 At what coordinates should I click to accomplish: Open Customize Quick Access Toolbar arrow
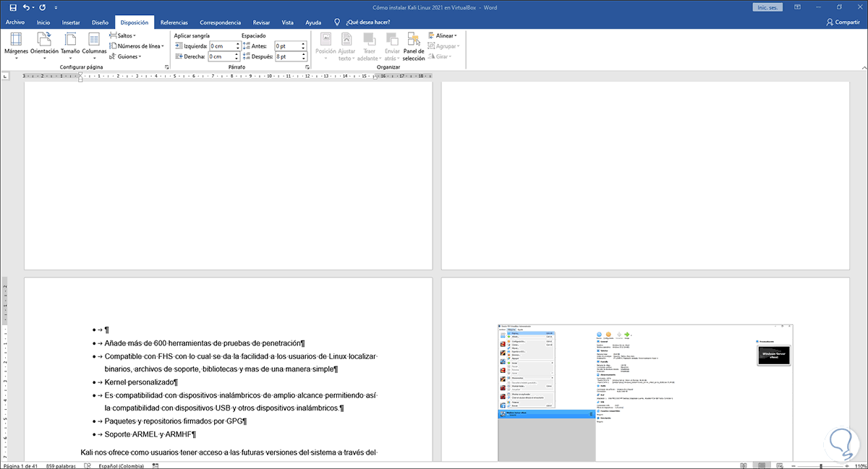point(55,7)
